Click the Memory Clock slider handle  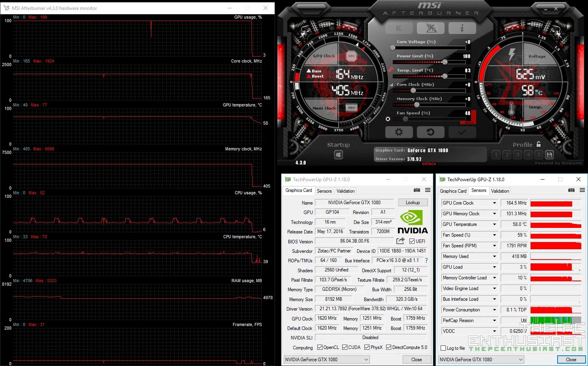(416, 105)
